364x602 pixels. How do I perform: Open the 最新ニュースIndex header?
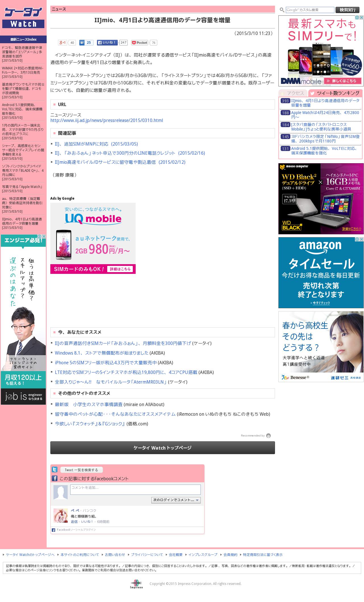coord(23,39)
